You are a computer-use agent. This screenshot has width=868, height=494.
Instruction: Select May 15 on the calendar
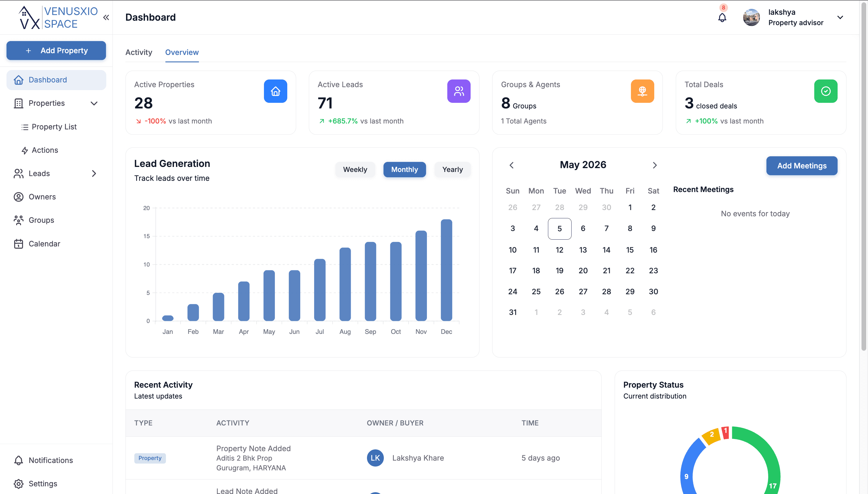(x=630, y=250)
